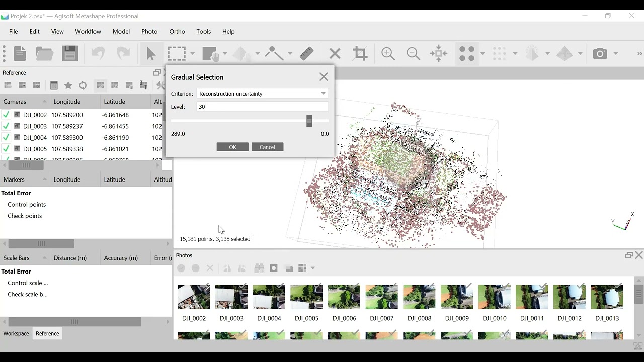Click OK in Gradual Selection dialog

(232, 147)
